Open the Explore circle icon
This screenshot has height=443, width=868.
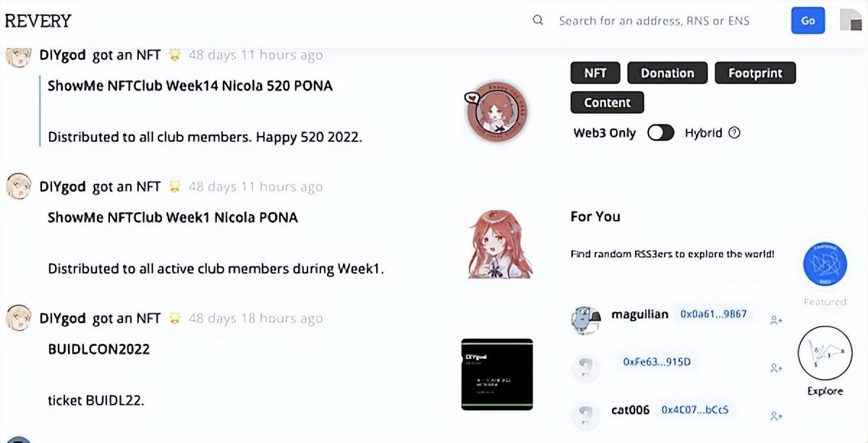click(x=825, y=353)
